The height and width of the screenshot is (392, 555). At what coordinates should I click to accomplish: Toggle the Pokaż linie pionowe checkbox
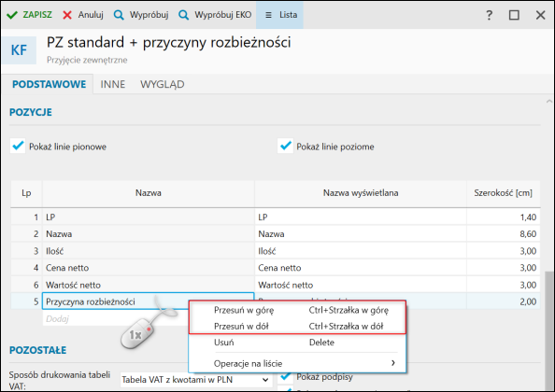(x=18, y=146)
